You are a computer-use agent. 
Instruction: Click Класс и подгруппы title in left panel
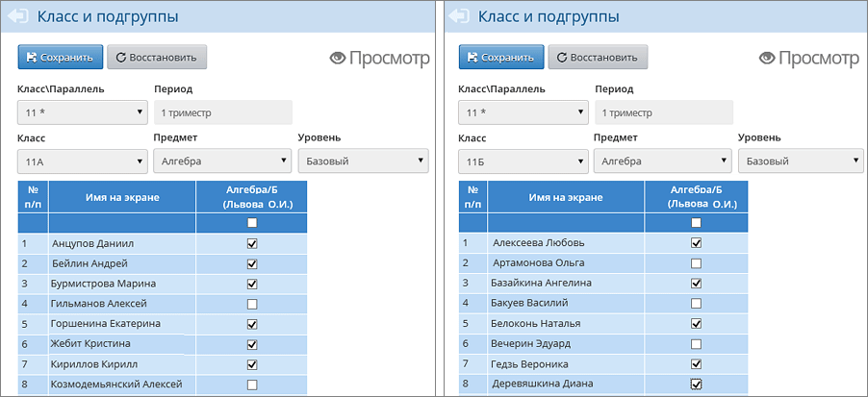click(108, 17)
